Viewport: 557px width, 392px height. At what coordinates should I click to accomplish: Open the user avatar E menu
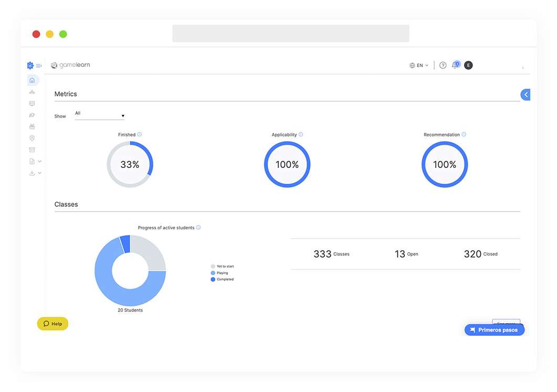pyautogui.click(x=468, y=66)
